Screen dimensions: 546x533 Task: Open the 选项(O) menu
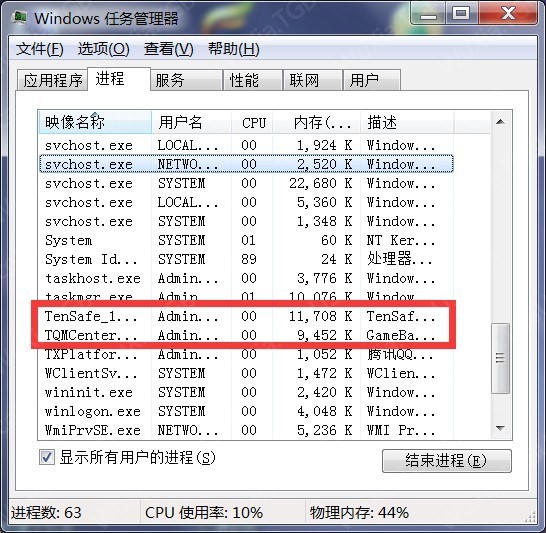coord(104,49)
